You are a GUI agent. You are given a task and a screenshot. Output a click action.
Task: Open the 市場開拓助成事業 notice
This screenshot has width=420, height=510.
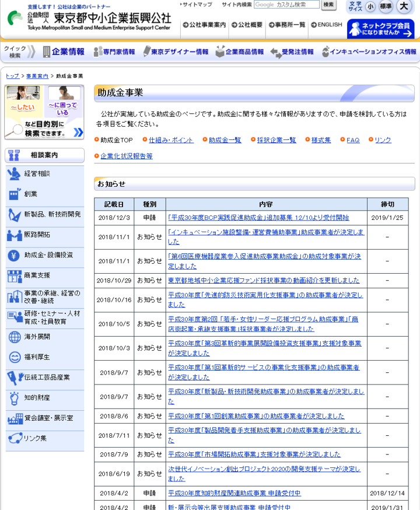[254, 455]
